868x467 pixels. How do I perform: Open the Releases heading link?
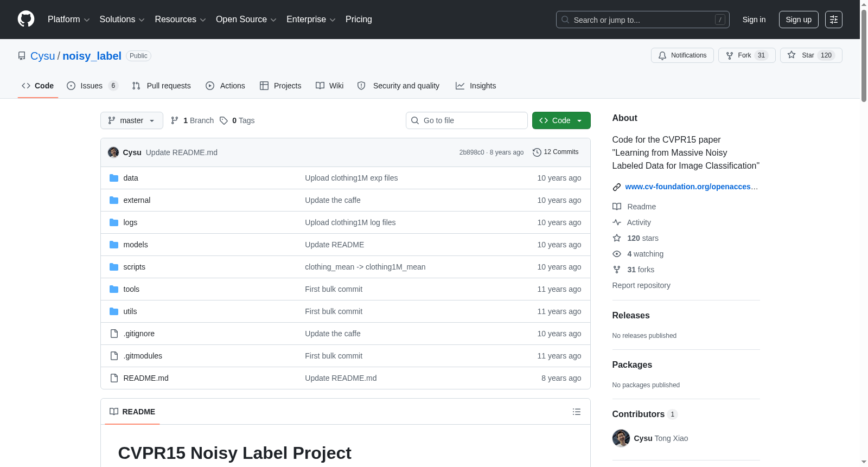tap(631, 316)
